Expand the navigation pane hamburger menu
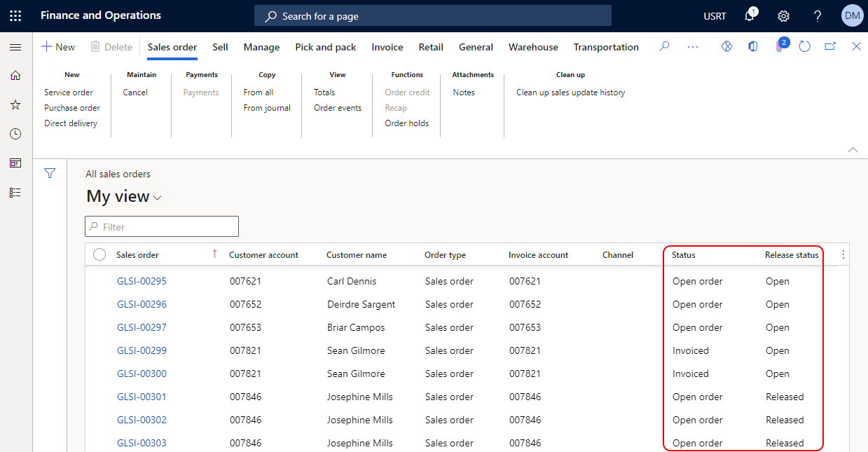868x452 pixels. [x=15, y=47]
